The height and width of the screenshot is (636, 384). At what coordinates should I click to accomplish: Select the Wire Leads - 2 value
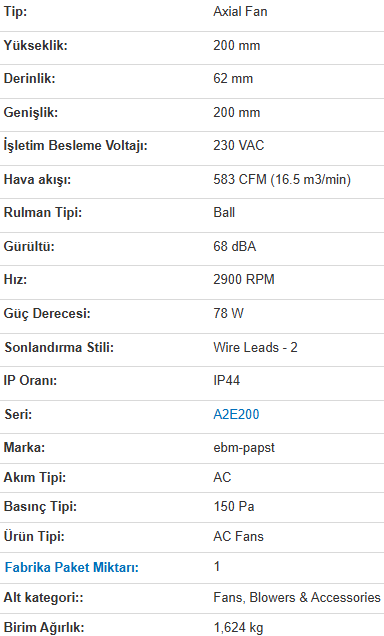255,347
